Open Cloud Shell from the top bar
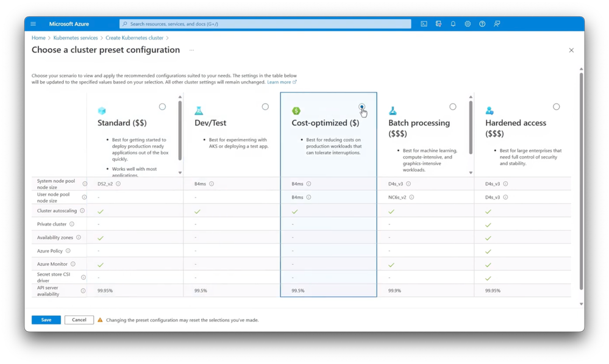This screenshot has width=609, height=364. [x=424, y=24]
